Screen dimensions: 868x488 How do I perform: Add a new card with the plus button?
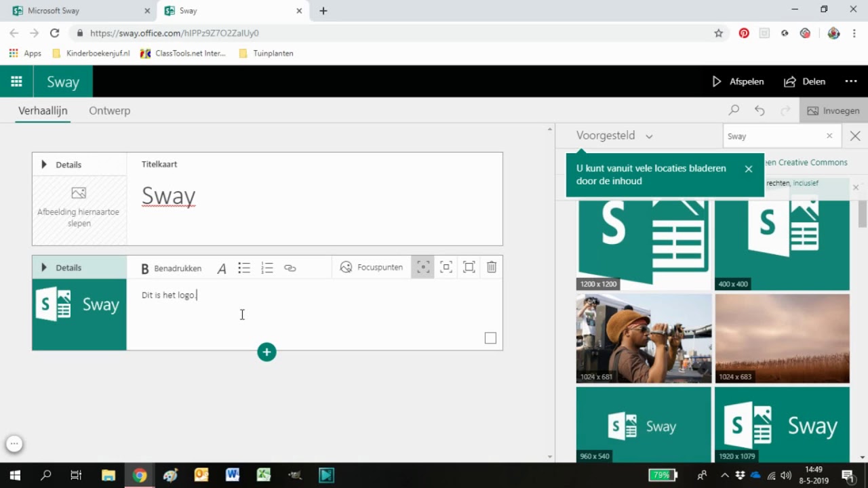pos(267,352)
